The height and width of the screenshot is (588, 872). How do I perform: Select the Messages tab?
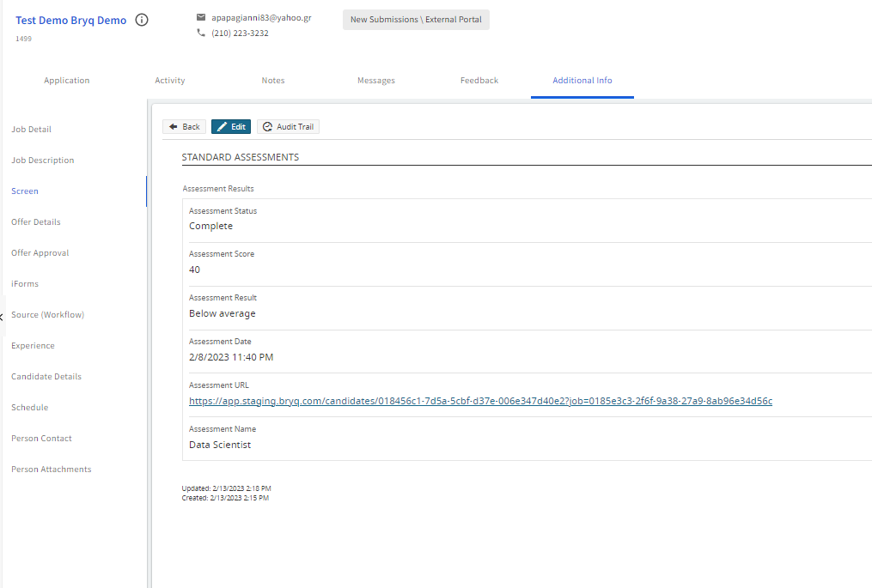[x=376, y=81]
